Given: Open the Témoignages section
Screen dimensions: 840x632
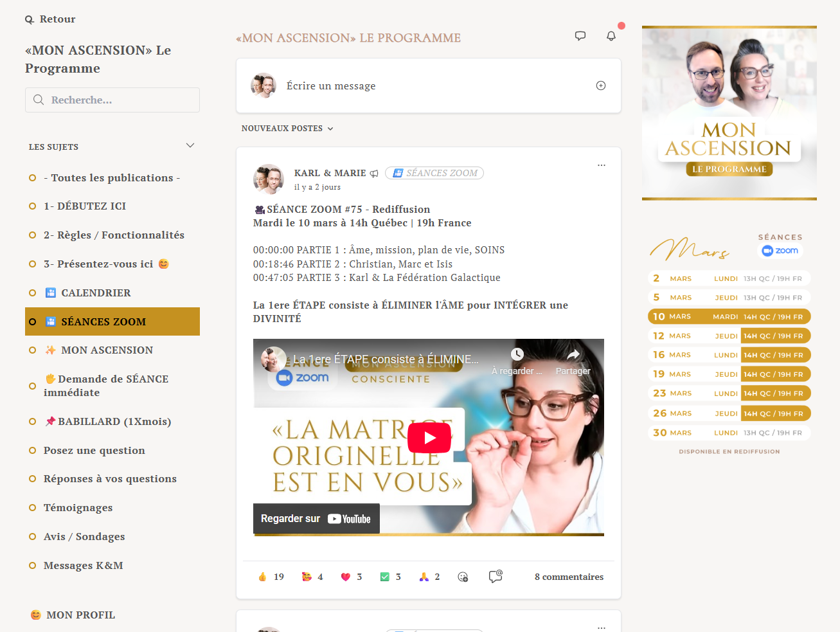Looking at the screenshot, I should click(78, 507).
